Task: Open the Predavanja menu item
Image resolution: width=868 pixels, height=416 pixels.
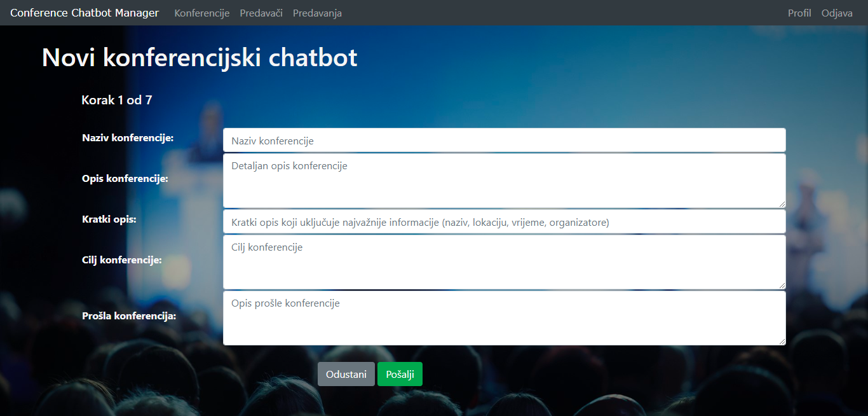Action: 317,13
